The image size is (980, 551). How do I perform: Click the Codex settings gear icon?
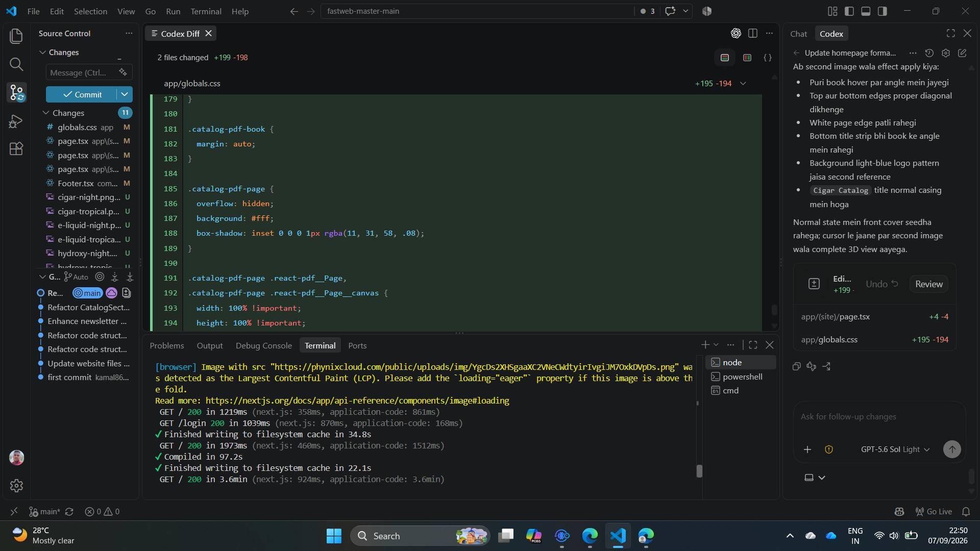(x=946, y=53)
